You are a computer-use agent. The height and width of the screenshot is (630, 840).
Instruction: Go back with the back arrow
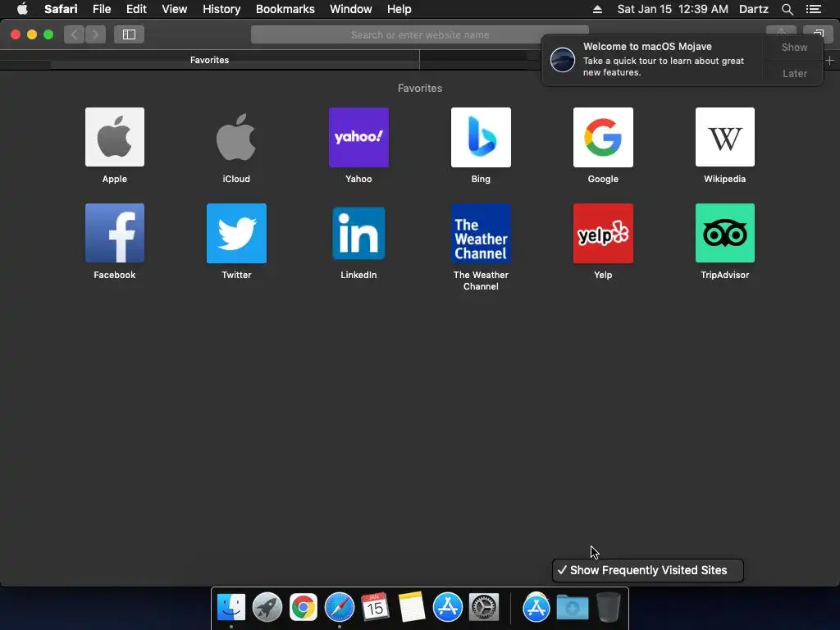coord(75,34)
